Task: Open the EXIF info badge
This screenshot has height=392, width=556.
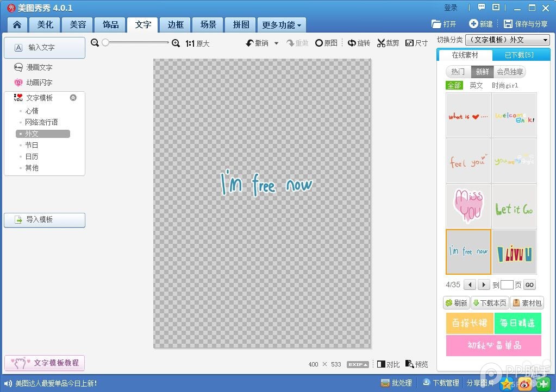Action: click(x=358, y=364)
